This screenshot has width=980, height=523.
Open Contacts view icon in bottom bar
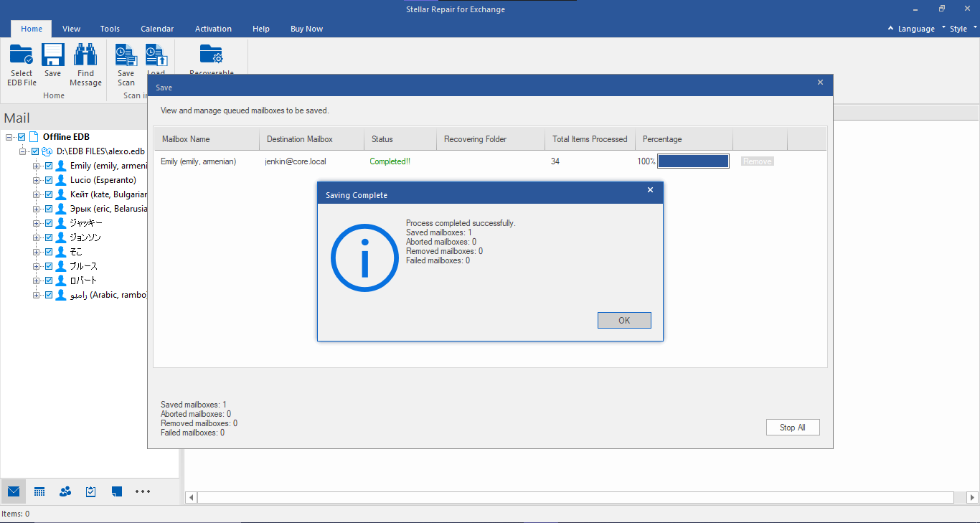pos(65,491)
